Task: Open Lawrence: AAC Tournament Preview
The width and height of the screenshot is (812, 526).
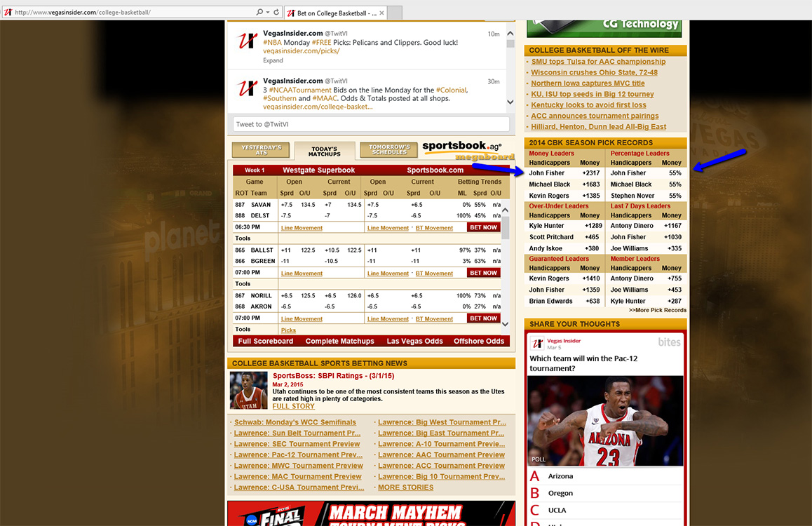Action: 441,455
